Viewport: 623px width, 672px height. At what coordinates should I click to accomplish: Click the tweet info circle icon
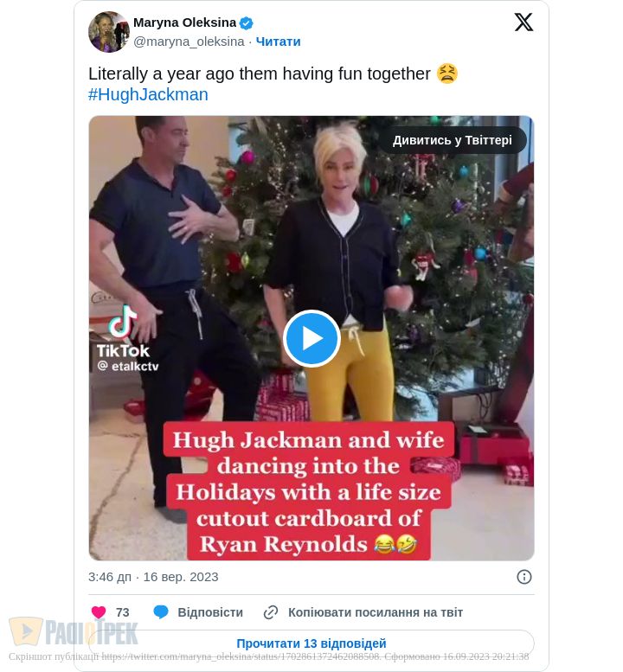click(x=524, y=577)
